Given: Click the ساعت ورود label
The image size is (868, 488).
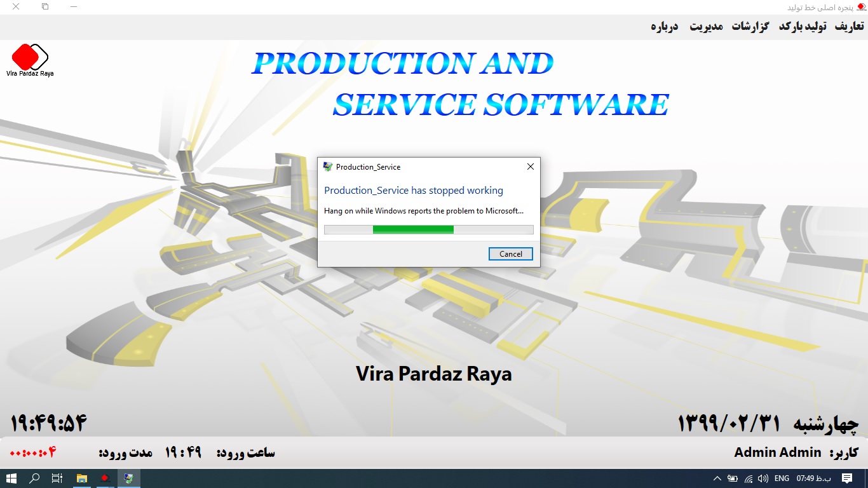Looking at the screenshot, I should pos(246,452).
